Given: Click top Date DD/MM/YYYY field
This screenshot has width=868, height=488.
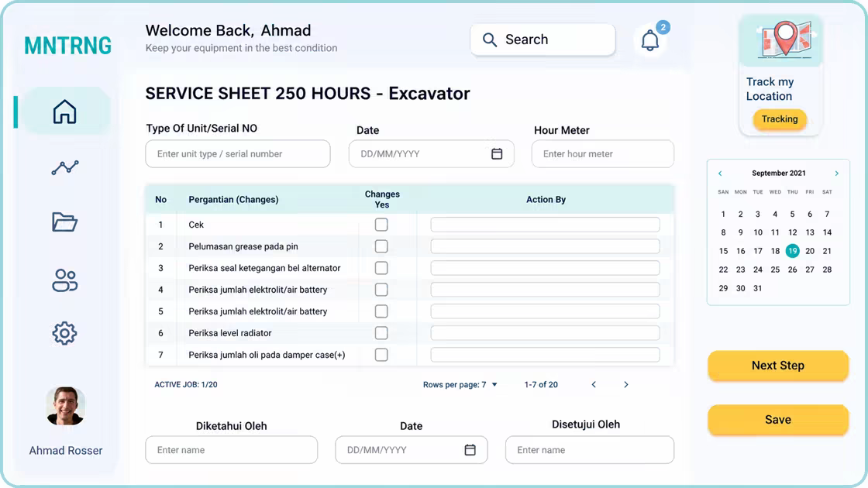Looking at the screenshot, I should 431,154.
